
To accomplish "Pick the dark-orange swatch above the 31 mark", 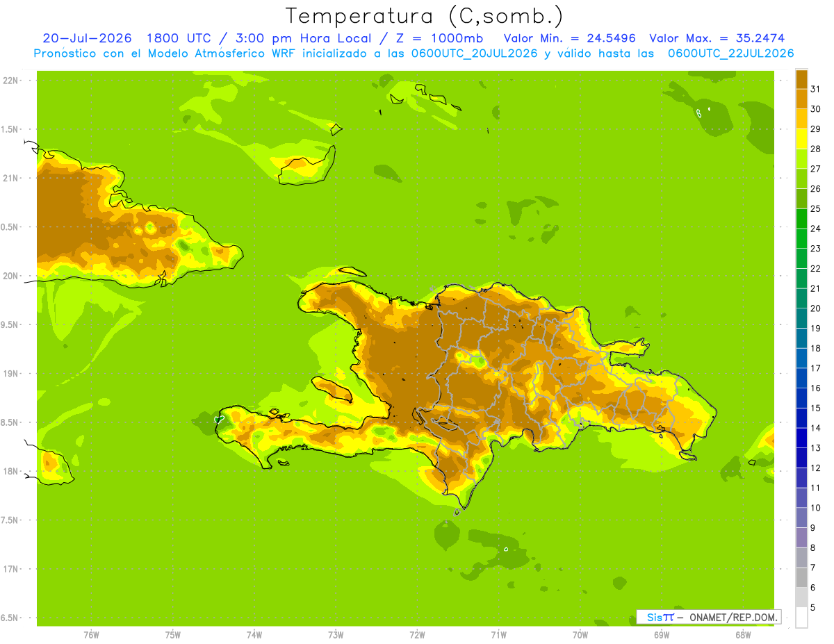I will click(801, 79).
